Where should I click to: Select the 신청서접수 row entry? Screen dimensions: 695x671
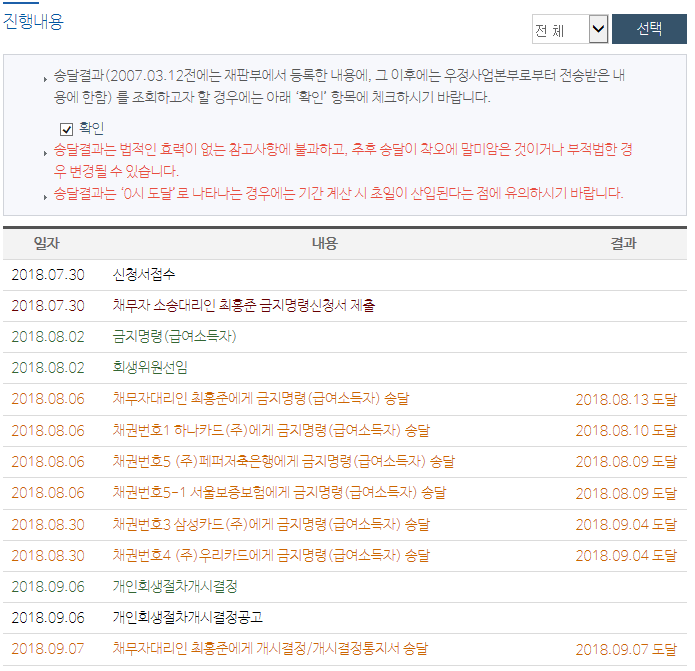[144, 274]
